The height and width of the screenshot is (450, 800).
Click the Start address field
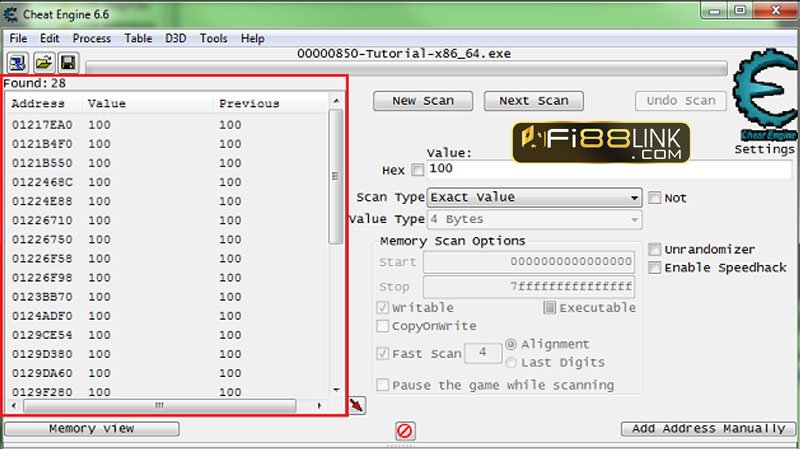pyautogui.click(x=529, y=262)
